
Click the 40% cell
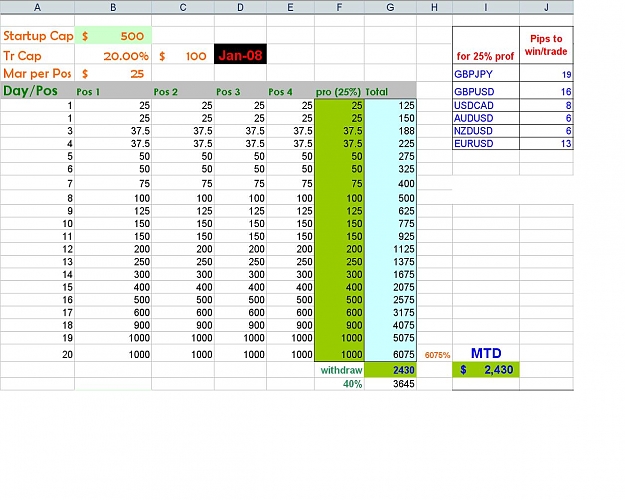point(339,384)
